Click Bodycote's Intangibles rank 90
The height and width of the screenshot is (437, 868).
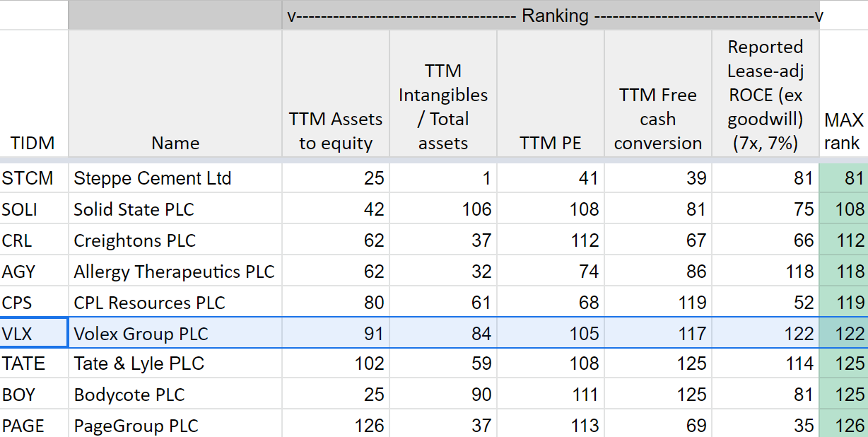pos(443,395)
